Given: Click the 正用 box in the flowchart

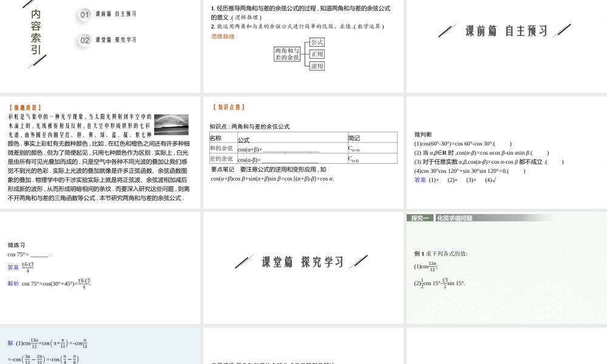Looking at the screenshot, I should (318, 54).
